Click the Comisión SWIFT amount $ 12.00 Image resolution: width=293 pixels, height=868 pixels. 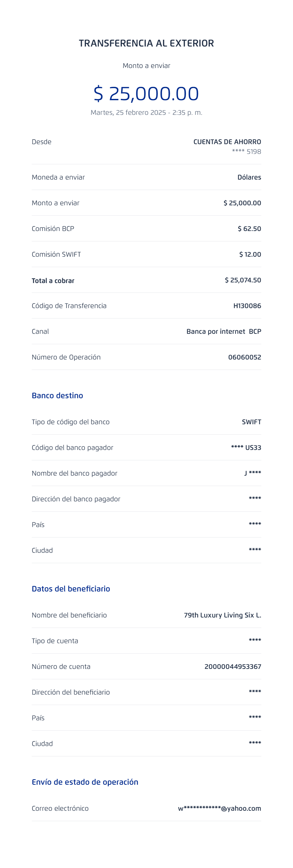(250, 254)
